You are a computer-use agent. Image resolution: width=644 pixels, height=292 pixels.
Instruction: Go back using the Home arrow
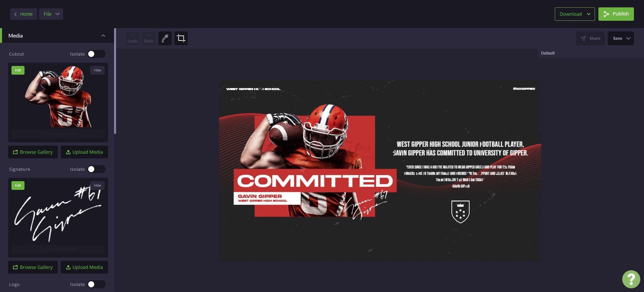coord(15,14)
